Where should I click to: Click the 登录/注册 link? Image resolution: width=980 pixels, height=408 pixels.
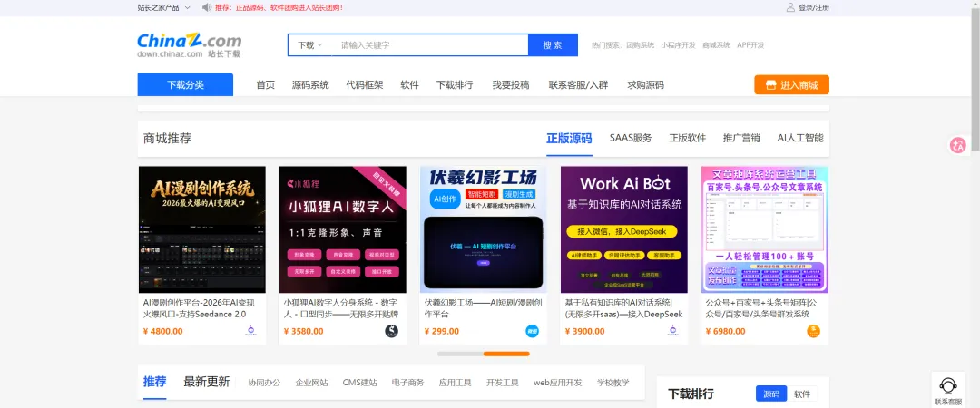pyautogui.click(x=814, y=7)
